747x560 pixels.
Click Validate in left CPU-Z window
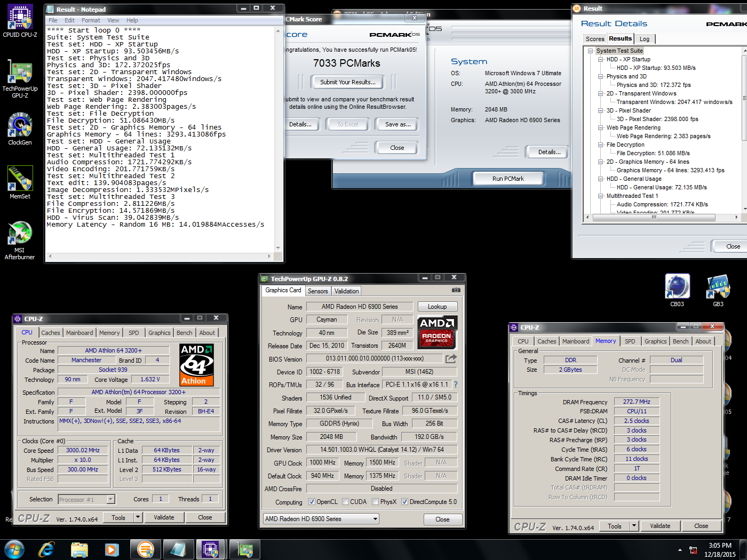164,517
